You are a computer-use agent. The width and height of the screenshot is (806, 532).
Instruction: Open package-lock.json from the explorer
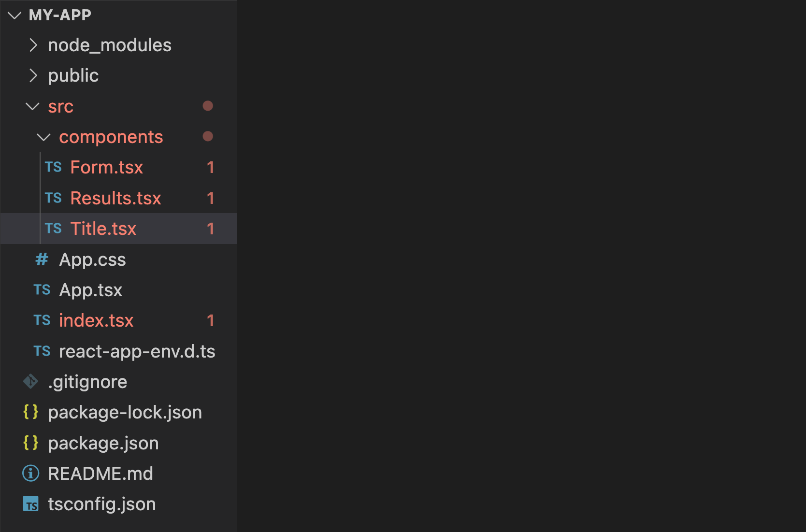pos(125,412)
